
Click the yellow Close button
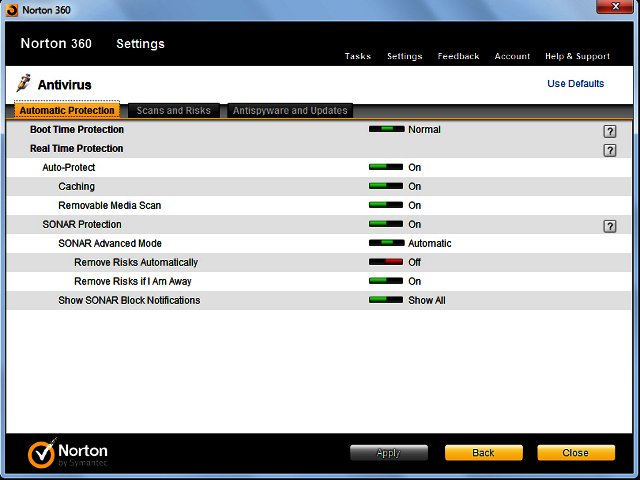click(576, 453)
